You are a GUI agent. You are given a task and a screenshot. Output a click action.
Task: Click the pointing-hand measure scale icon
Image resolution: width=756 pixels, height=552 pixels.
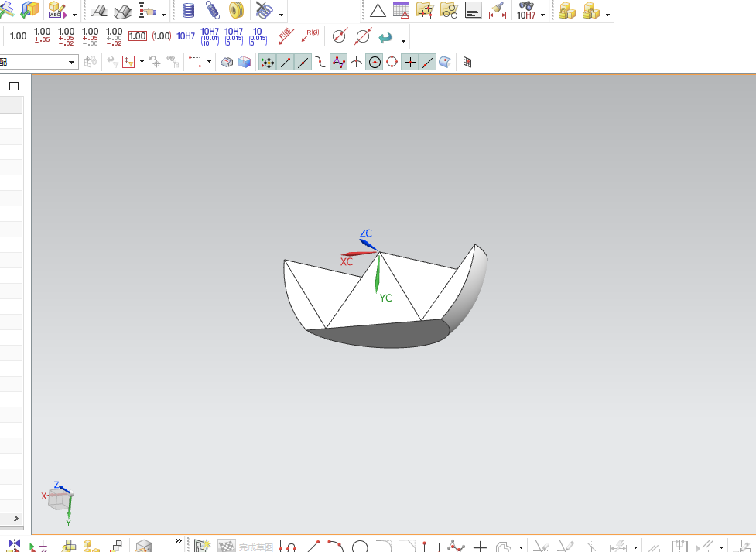point(147,11)
